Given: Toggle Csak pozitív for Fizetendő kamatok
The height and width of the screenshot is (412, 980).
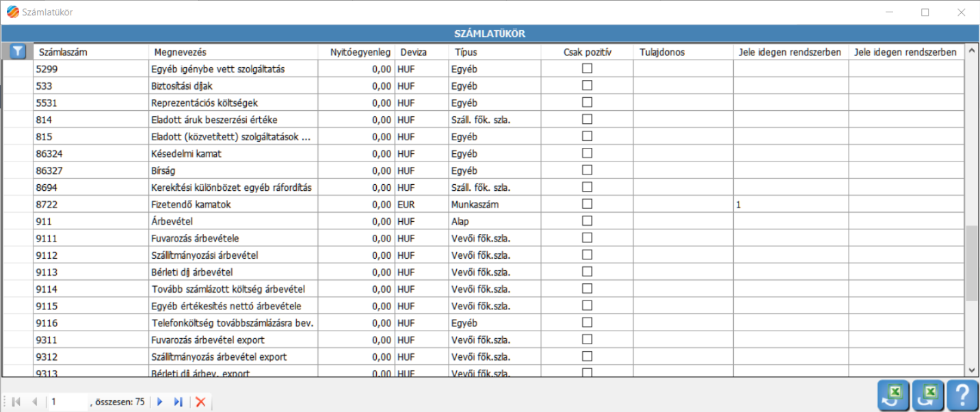Looking at the screenshot, I should pos(587,204).
